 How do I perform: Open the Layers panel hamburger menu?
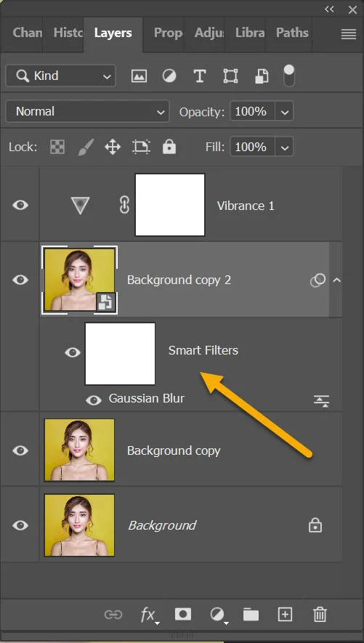349,34
